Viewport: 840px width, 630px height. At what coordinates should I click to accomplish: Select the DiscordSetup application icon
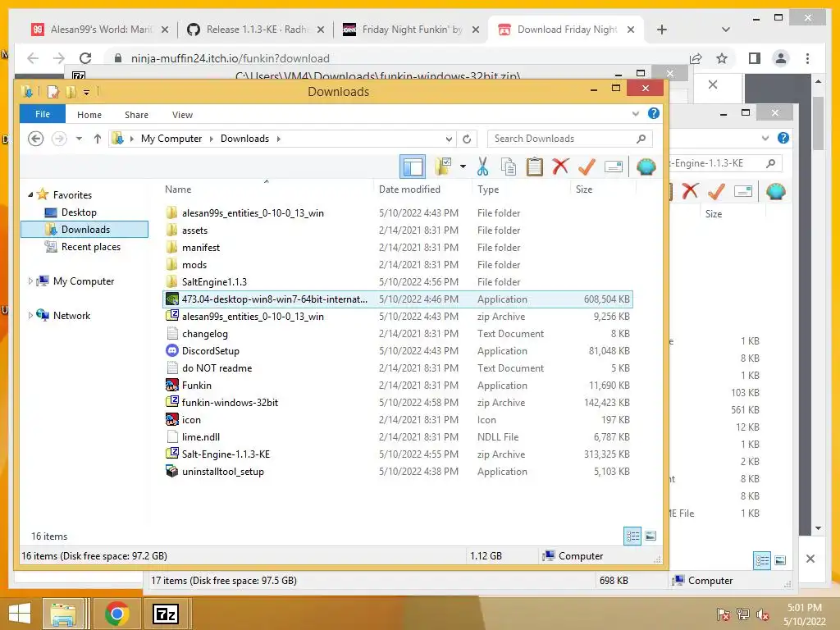172,351
